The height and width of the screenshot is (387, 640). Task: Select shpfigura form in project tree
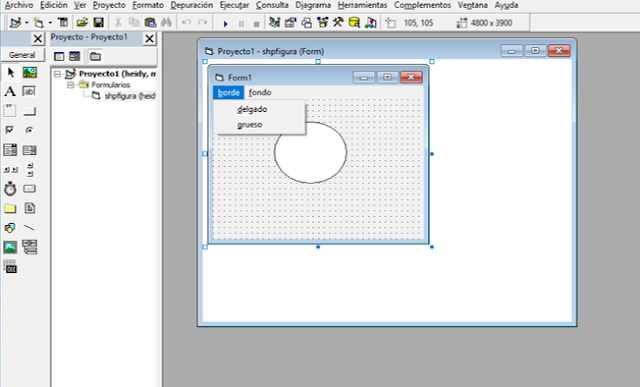[130, 96]
